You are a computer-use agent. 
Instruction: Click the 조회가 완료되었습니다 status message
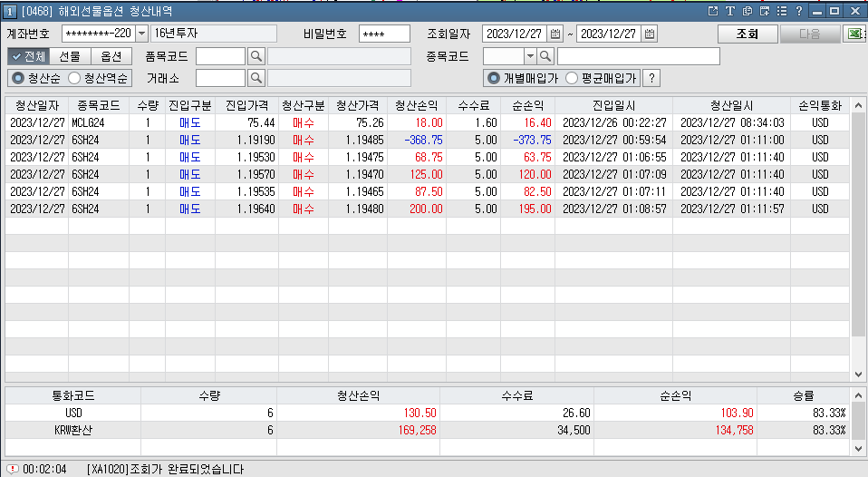[x=187, y=469]
